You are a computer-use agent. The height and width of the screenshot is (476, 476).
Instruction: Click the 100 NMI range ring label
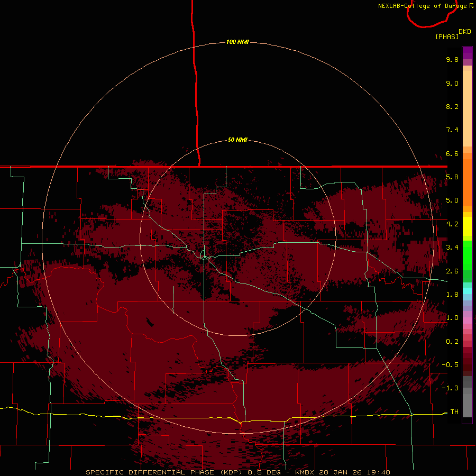click(237, 42)
